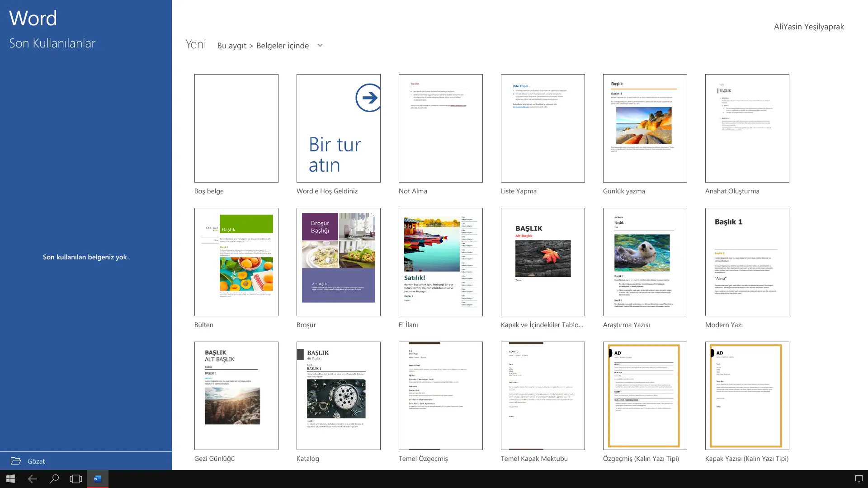Choose the Modern Yazı template

(747, 262)
